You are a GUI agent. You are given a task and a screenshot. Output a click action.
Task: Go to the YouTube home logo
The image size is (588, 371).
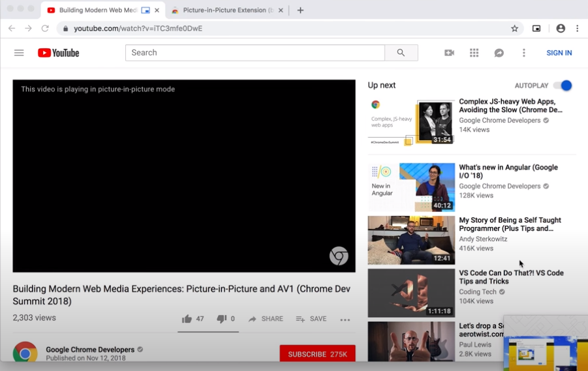click(59, 53)
